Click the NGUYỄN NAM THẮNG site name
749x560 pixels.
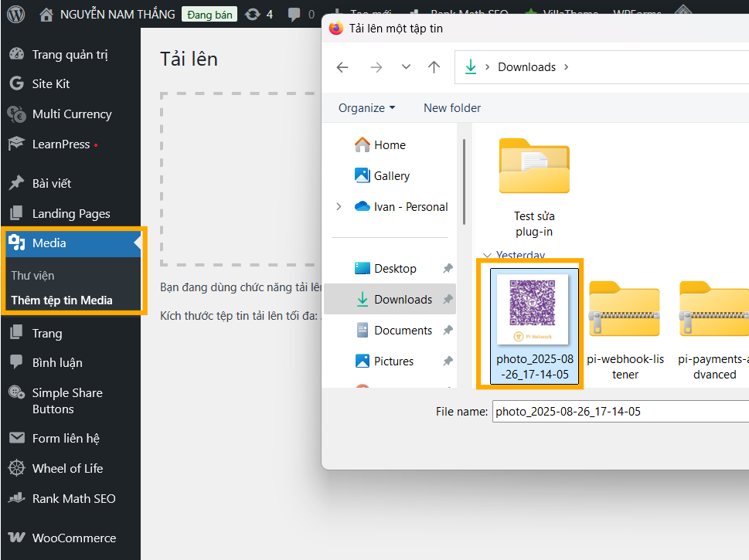click(x=117, y=15)
